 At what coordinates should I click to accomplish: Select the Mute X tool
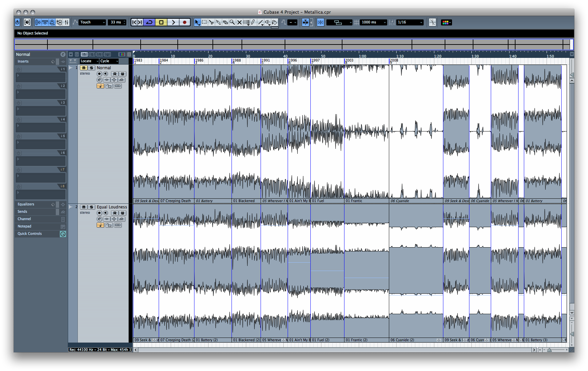tap(239, 22)
